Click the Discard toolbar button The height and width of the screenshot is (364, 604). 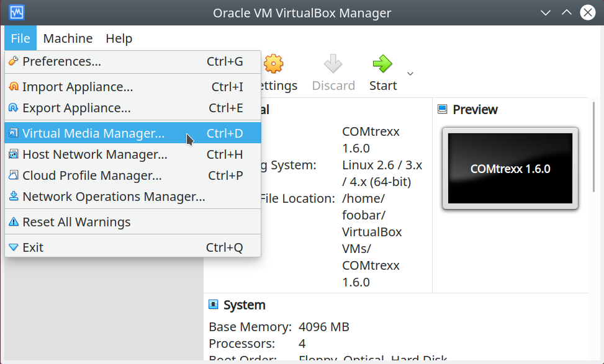coord(333,73)
